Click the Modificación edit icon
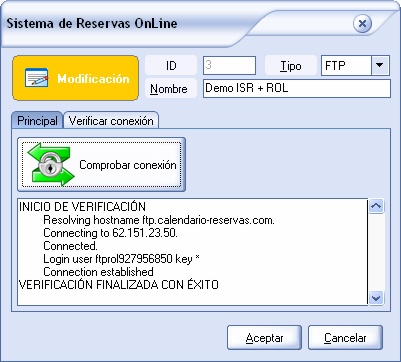The image size is (401, 362). [37, 78]
